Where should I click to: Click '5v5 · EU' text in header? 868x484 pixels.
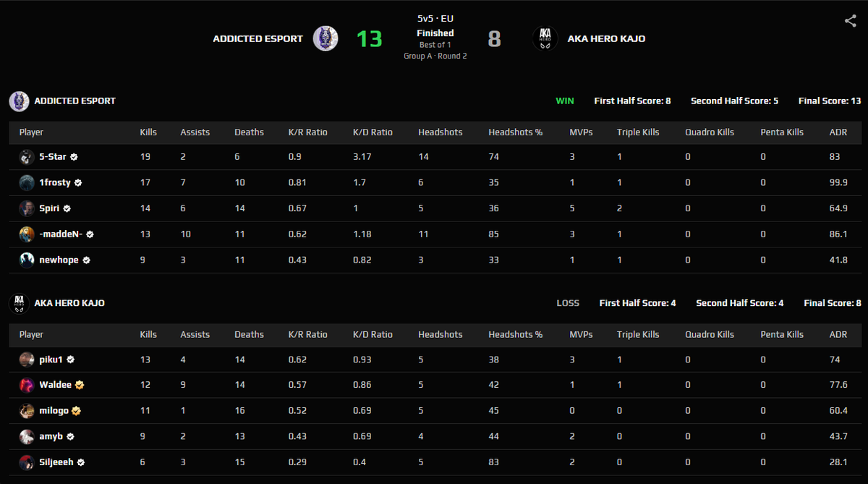coord(435,18)
